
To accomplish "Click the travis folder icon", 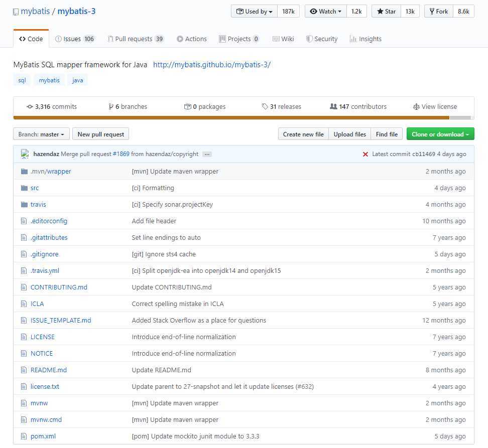I will [x=24, y=204].
